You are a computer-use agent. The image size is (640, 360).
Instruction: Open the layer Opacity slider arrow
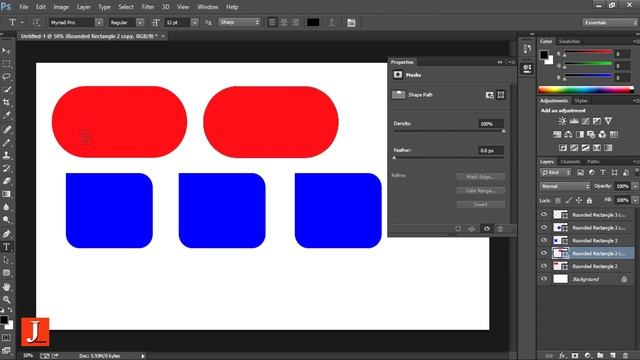[635, 186]
